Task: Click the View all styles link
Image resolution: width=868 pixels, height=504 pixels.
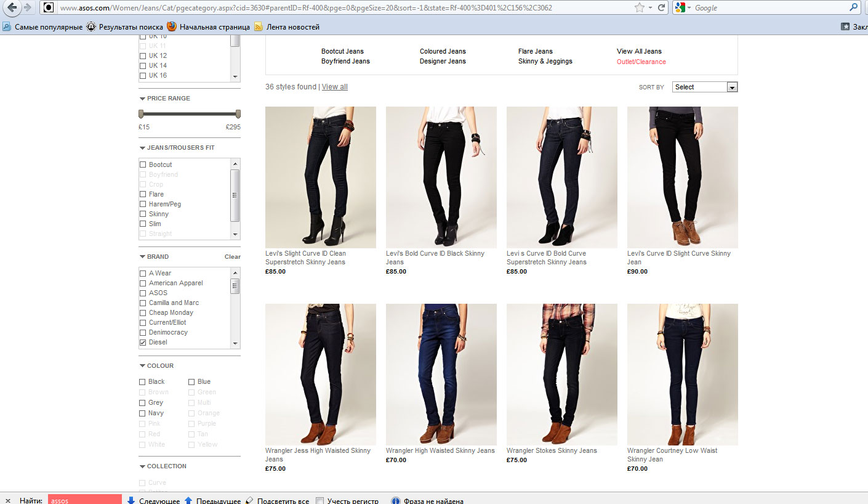Action: (334, 87)
